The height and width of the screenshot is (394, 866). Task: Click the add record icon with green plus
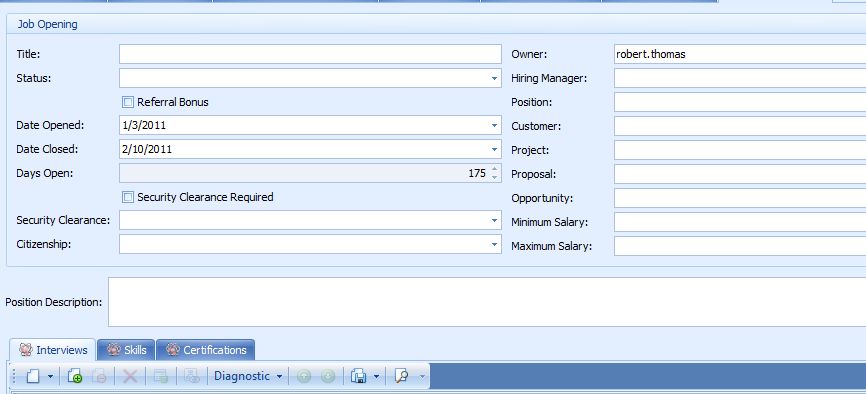(75, 376)
